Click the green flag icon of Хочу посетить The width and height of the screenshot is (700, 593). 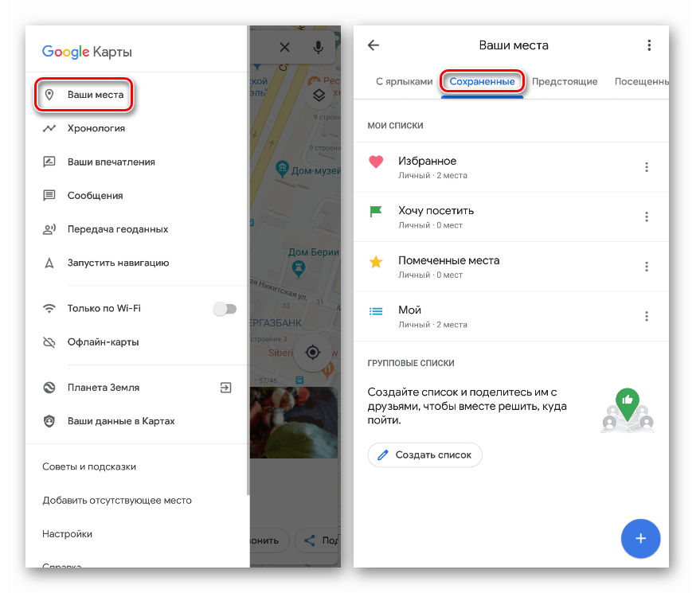click(x=376, y=211)
